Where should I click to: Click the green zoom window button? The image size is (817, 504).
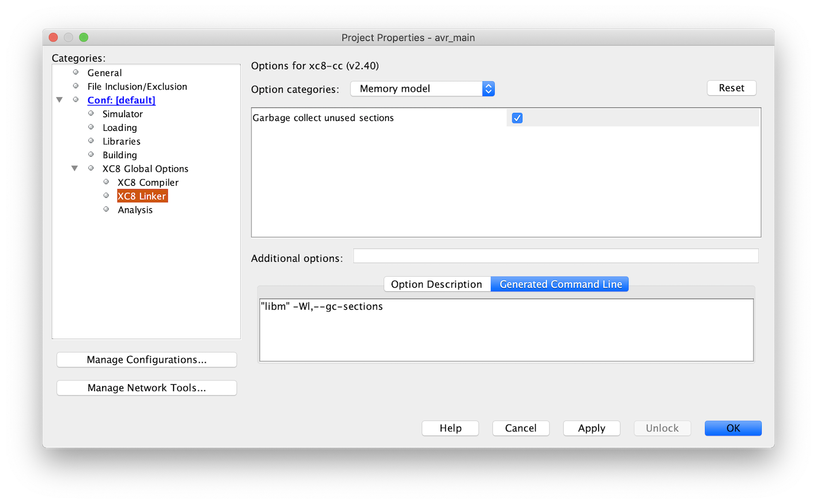84,37
